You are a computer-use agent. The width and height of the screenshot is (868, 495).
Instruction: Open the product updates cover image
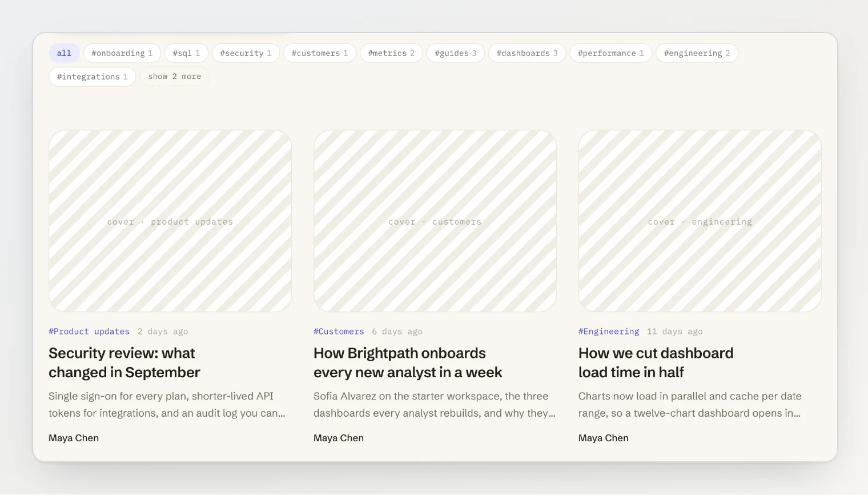click(170, 221)
